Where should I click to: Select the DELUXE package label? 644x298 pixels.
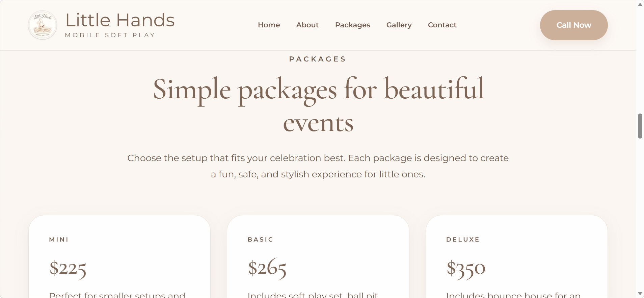[463, 240]
